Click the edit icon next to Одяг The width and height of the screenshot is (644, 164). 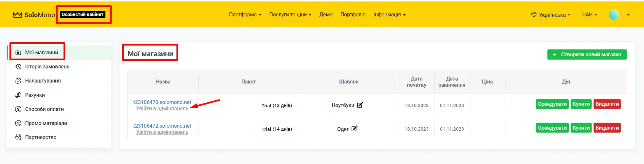point(354,129)
